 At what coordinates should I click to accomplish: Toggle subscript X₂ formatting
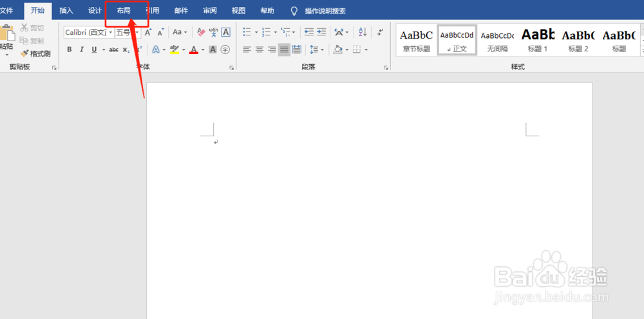click(x=126, y=50)
